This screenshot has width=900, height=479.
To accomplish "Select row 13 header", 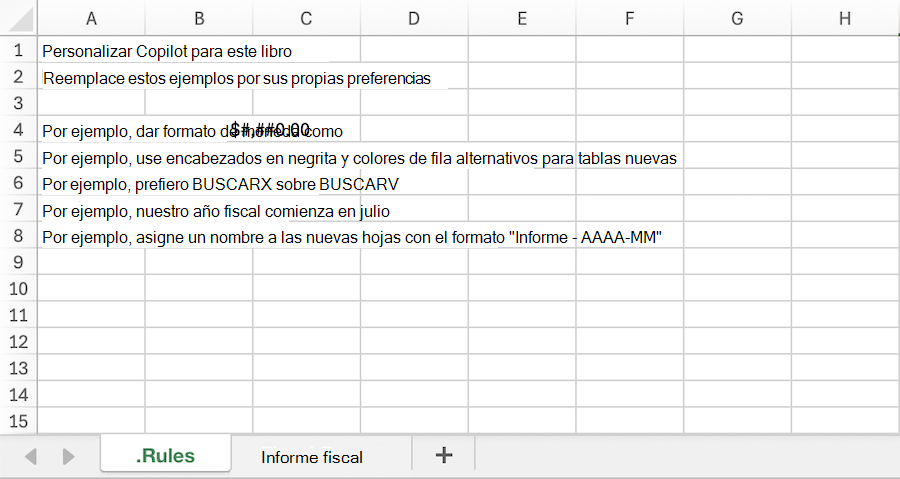I will 18,368.
